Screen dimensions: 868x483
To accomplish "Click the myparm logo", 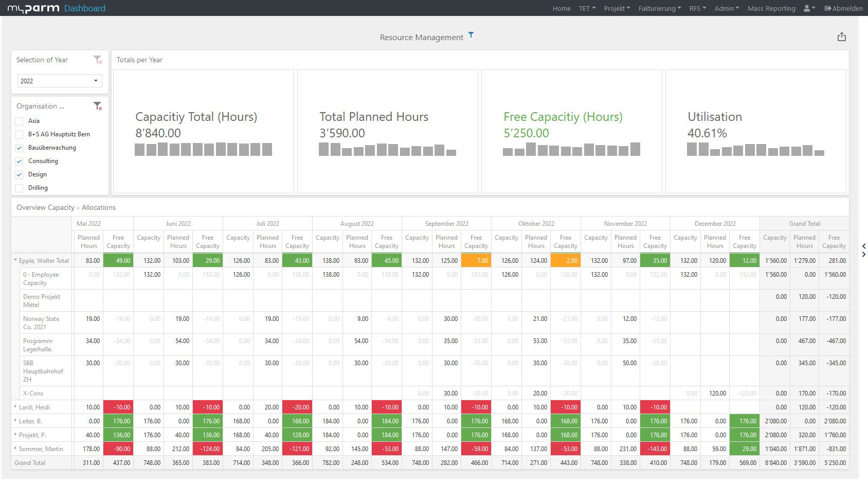I will pos(33,8).
